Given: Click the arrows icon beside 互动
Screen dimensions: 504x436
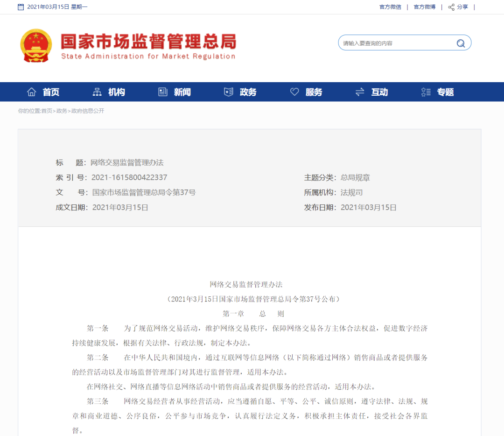Looking at the screenshot, I should 359,92.
